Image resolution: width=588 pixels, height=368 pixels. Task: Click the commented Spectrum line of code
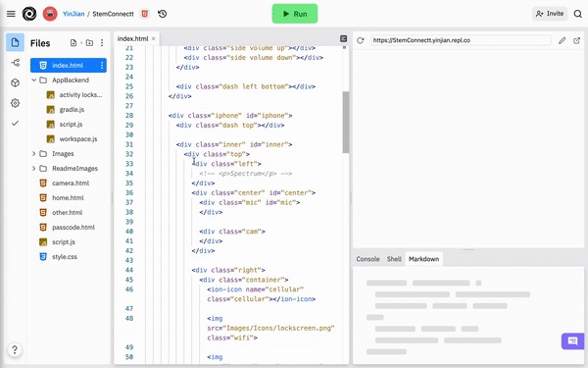[x=245, y=174]
